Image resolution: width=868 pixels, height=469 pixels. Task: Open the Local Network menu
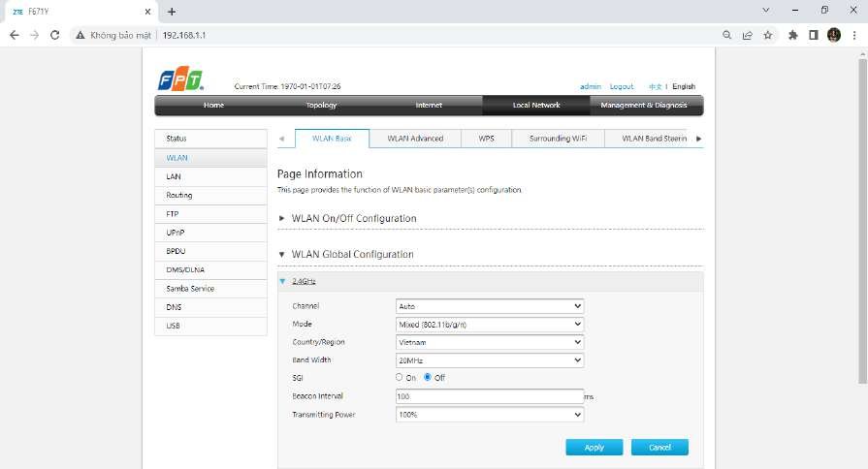coord(536,105)
